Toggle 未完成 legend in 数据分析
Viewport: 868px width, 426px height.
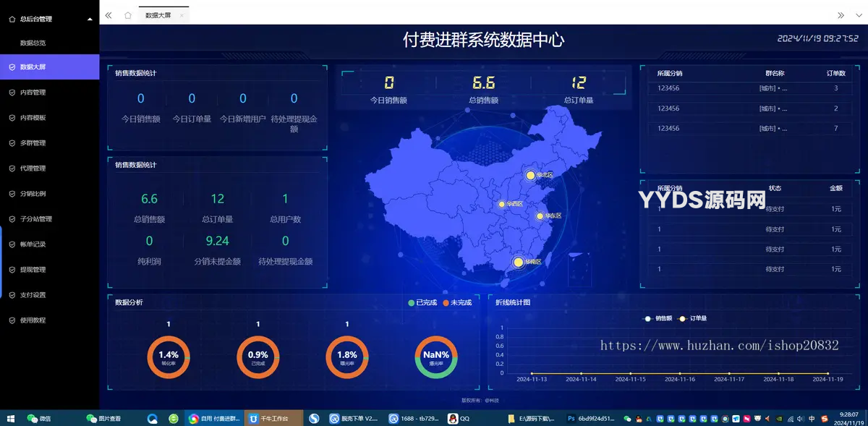(x=456, y=302)
